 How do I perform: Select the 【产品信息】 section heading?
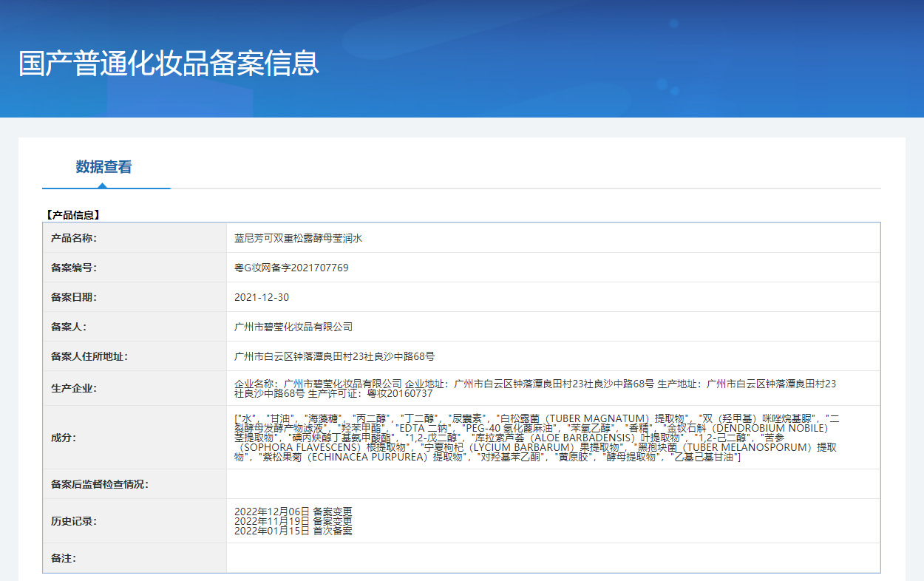(x=72, y=215)
